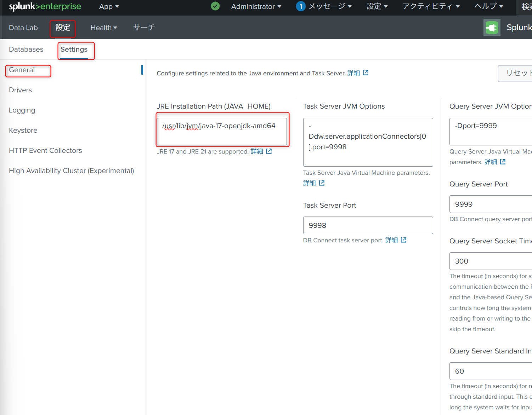The image size is (532, 415).
Task: Open High Availability Cluster (Experimental) section
Action: pyautogui.click(x=72, y=171)
